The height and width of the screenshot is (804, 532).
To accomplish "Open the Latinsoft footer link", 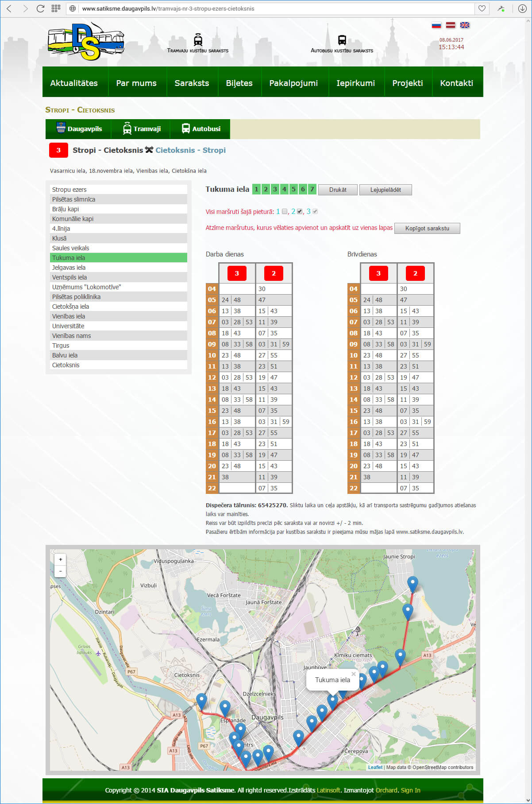I will (x=329, y=790).
